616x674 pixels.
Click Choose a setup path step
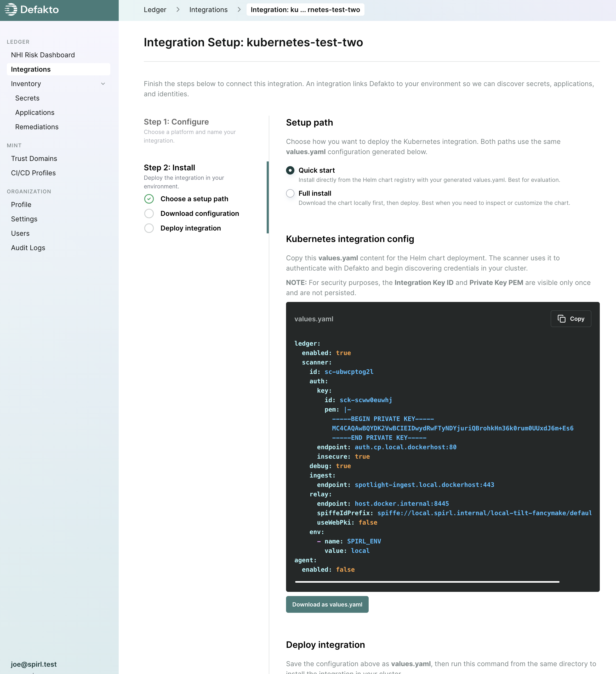(195, 199)
